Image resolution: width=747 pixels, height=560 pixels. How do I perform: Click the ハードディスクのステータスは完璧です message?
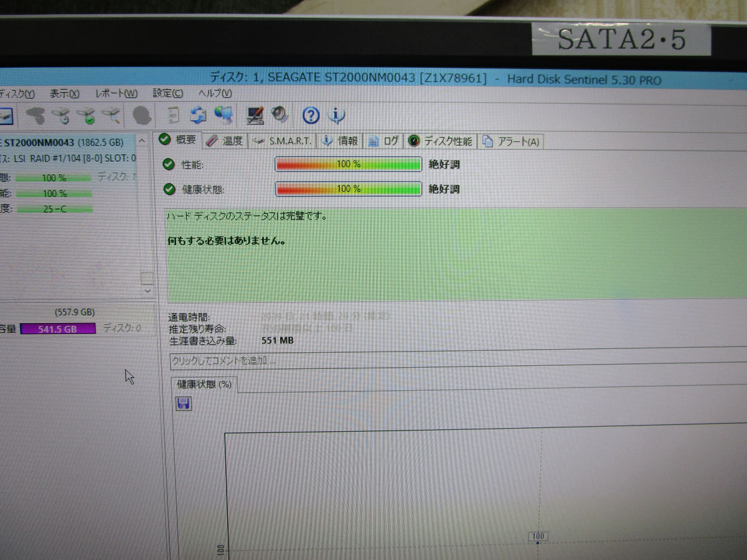tap(247, 217)
